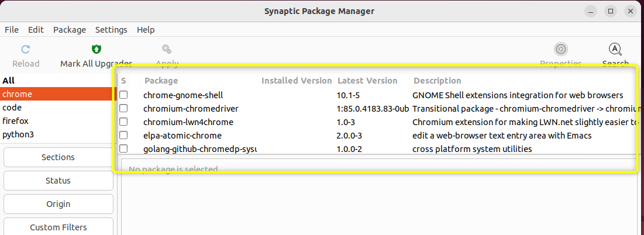Open the Properties toolbar icon
This screenshot has height=235, width=644.
560,50
